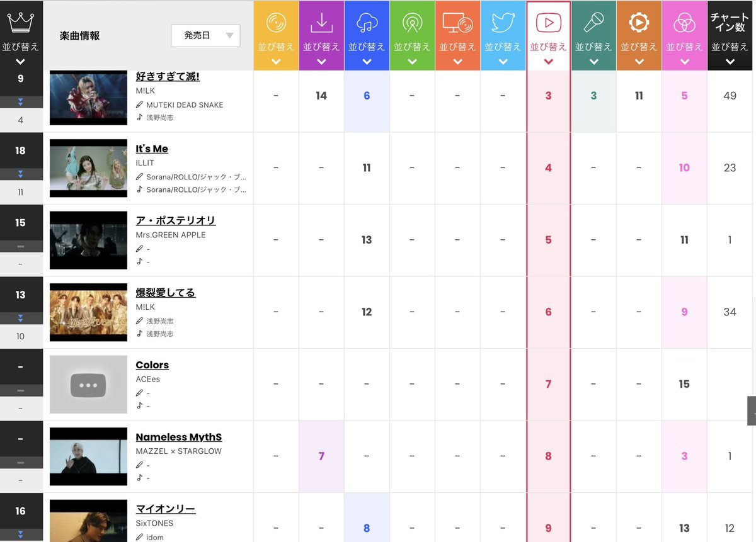The width and height of the screenshot is (756, 542).
Task: Click the music note icon in ア・ポステリオリ row
Action: pyautogui.click(x=140, y=261)
